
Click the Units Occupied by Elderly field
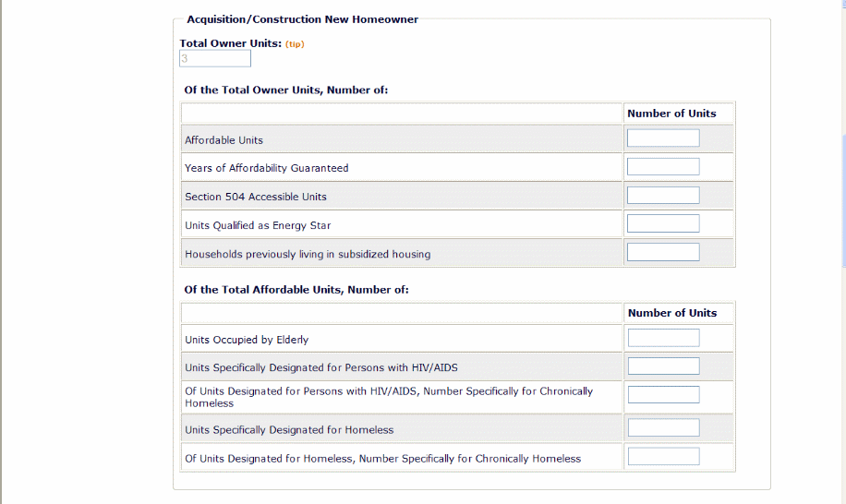coord(663,338)
